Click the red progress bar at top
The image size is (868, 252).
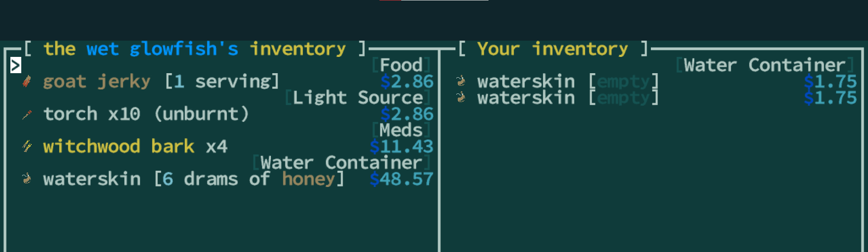coord(390,0)
